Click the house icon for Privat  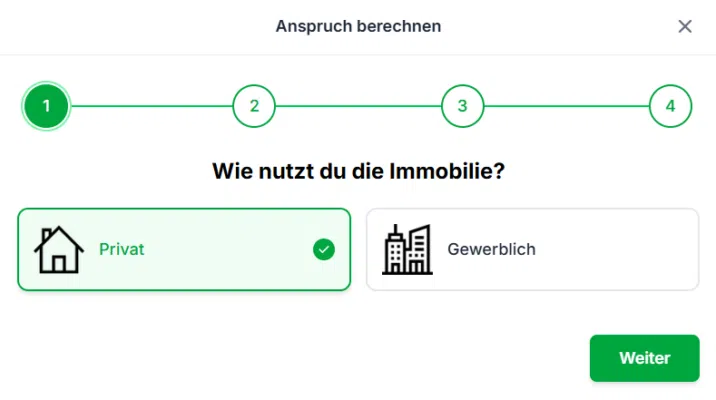click(x=59, y=249)
